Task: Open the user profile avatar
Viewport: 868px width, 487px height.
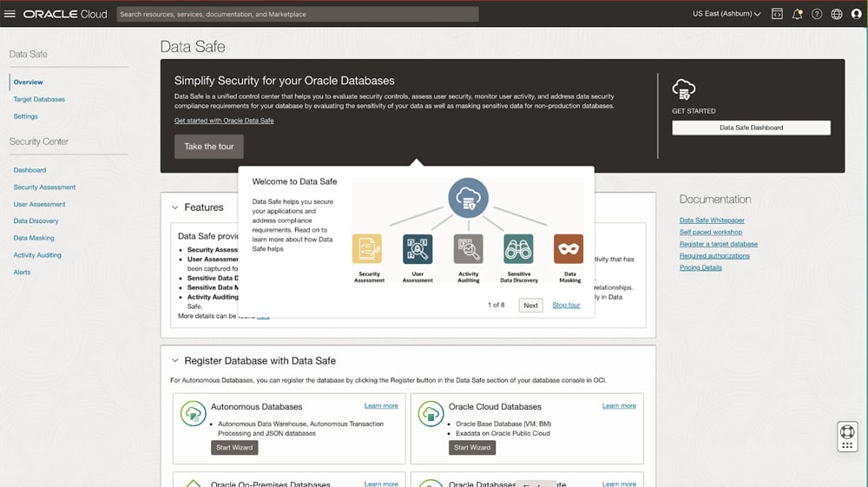Action: point(857,14)
